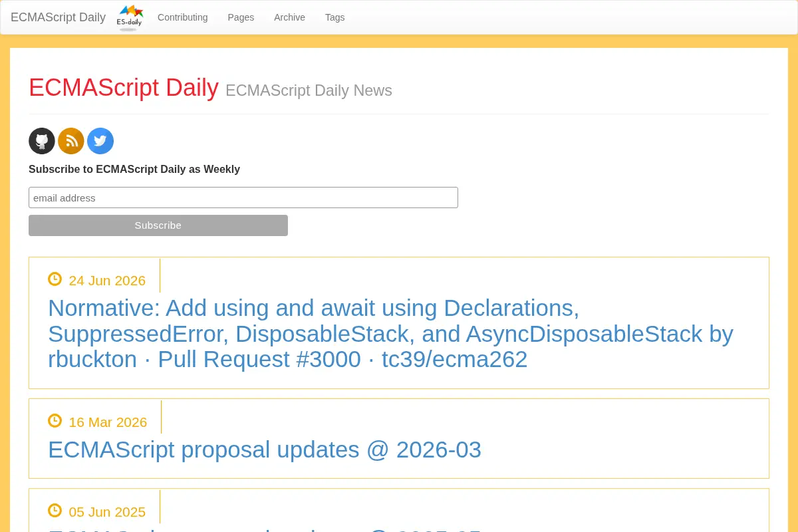Image resolution: width=798 pixels, height=532 pixels.
Task: Click the clock icon beside 16 Mar 2026
Action: click(55, 421)
